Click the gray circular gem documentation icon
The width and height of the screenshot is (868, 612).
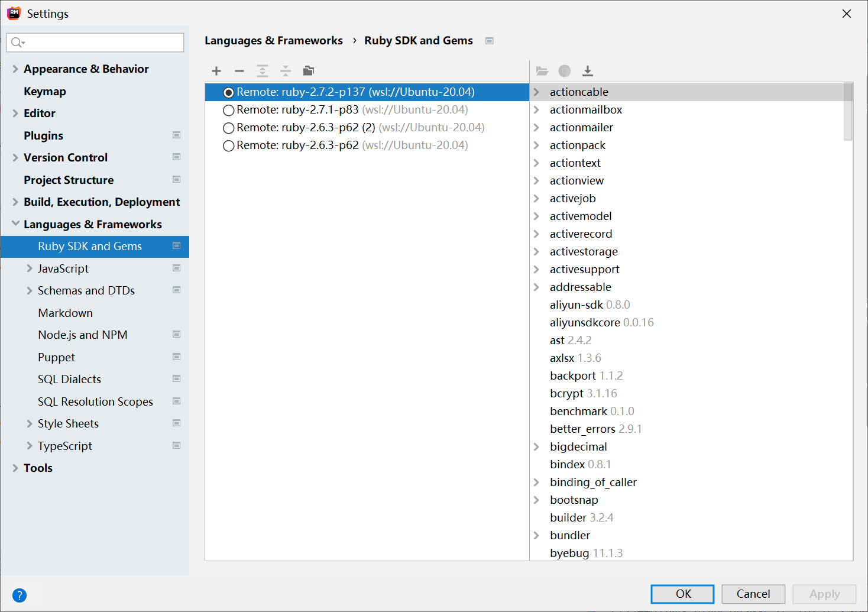point(565,71)
